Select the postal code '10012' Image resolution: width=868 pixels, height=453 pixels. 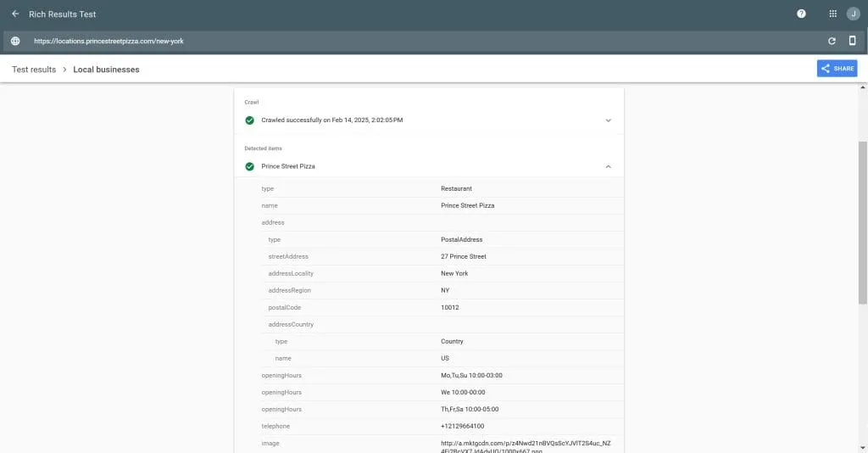click(449, 307)
